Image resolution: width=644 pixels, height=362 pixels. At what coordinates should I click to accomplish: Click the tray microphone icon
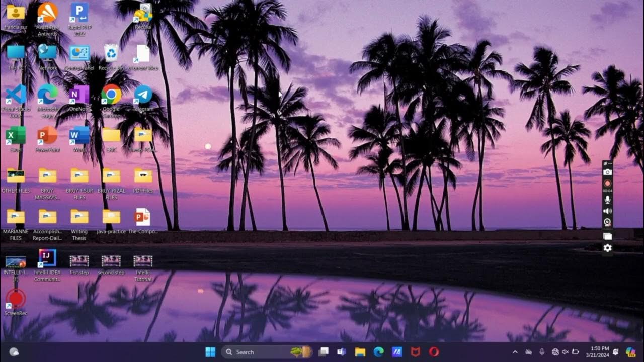point(542,352)
